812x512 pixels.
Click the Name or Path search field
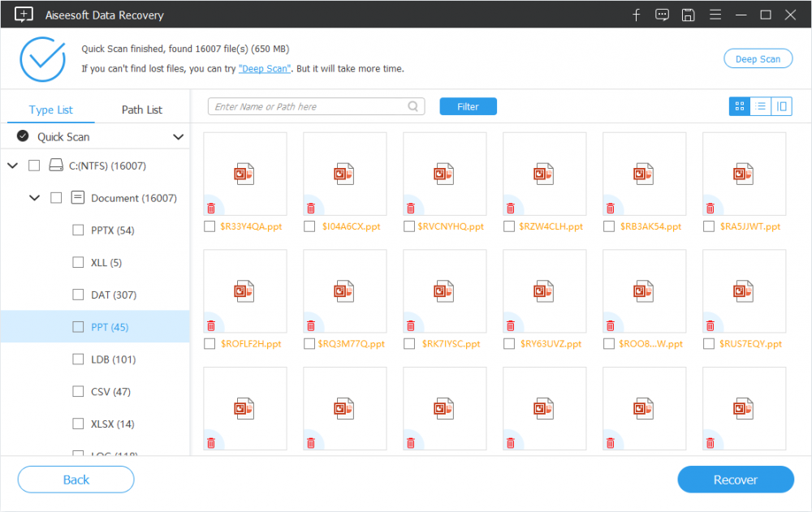tap(309, 106)
